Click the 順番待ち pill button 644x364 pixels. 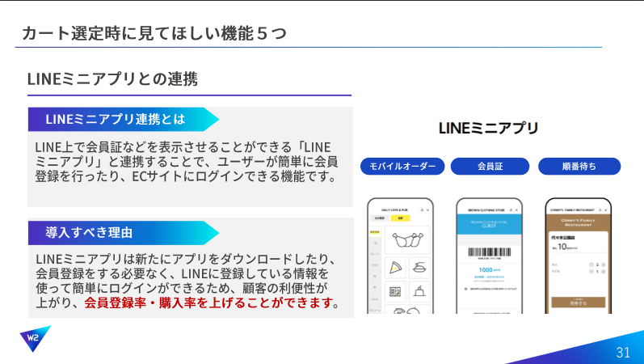coord(579,167)
